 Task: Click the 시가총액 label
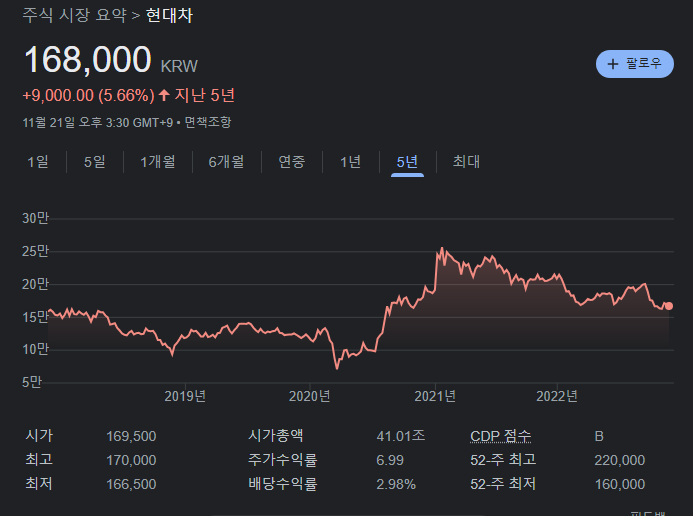[276, 436]
